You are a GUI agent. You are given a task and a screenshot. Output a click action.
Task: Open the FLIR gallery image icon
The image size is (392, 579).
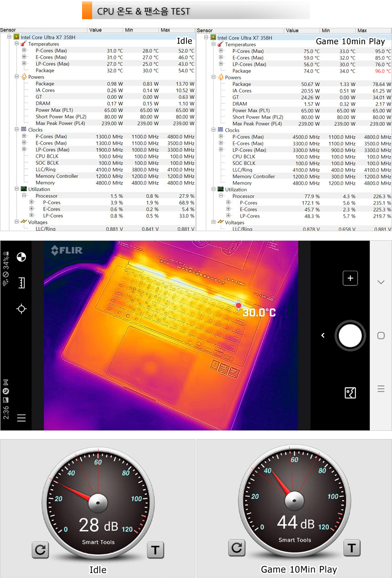pyautogui.click(x=350, y=393)
